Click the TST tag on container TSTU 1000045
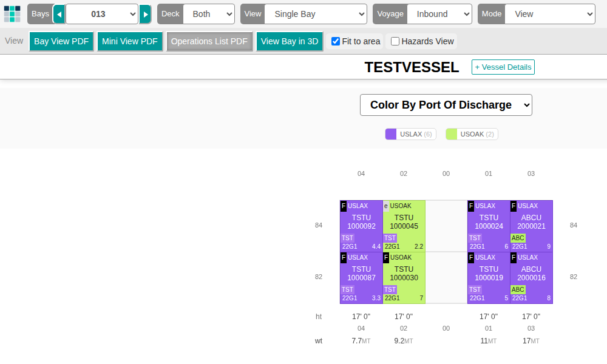The width and height of the screenshot is (607, 364). tap(390, 238)
